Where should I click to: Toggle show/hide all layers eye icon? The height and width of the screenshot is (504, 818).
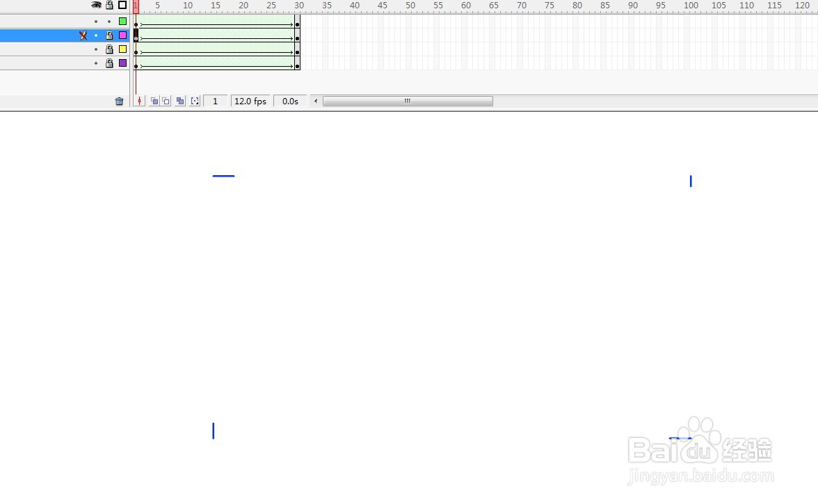[96, 5]
